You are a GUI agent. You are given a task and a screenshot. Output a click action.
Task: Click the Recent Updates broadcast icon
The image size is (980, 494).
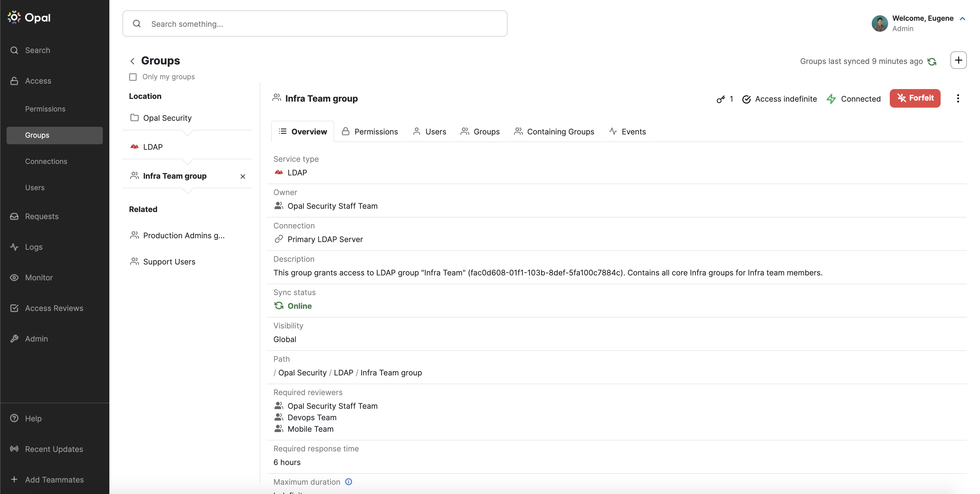coord(14,449)
